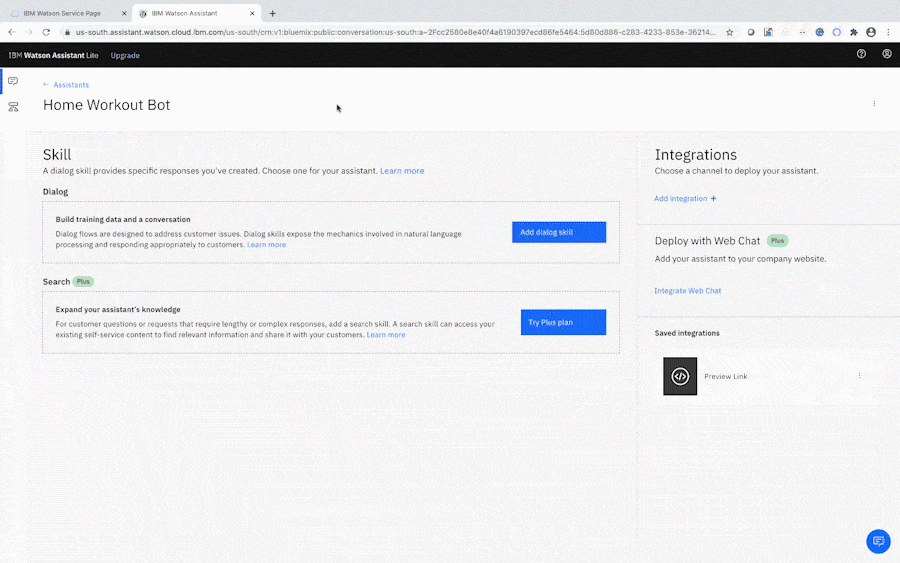Open the Skills icon in sidebar

(13, 107)
